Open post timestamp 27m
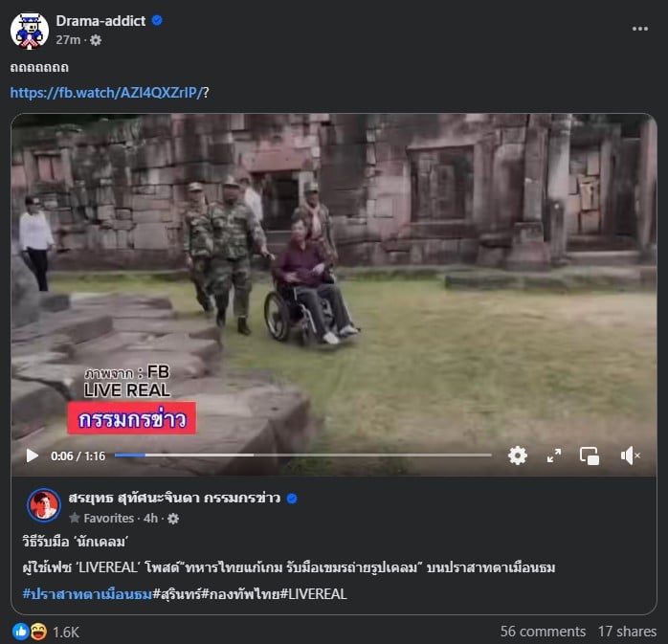668x644 pixels. click(x=68, y=40)
